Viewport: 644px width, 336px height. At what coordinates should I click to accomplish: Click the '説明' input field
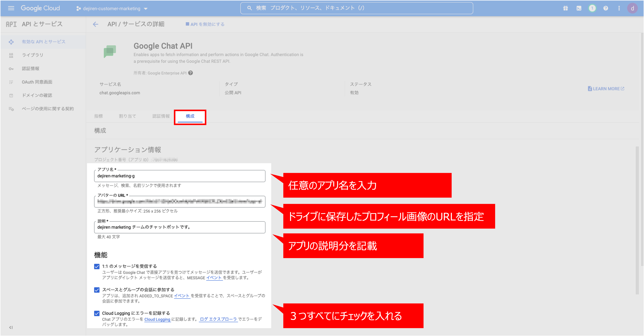click(x=180, y=227)
